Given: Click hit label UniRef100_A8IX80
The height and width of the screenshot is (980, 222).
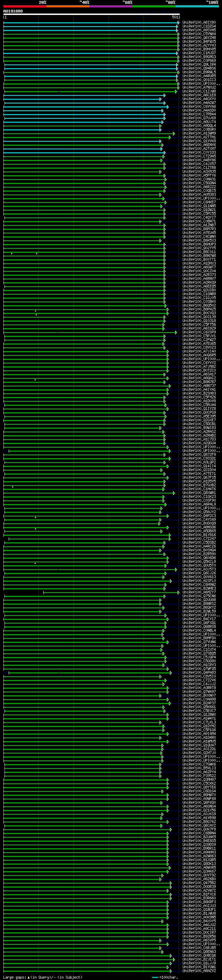Looking at the screenshot, I should tap(199, 23).
